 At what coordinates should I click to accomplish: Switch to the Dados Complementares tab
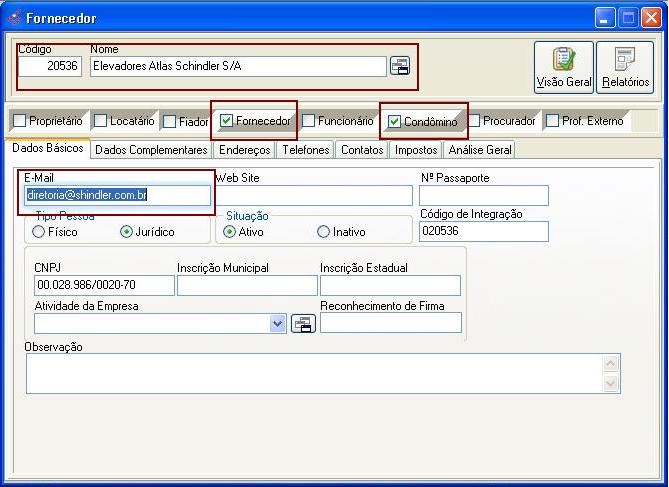151,150
